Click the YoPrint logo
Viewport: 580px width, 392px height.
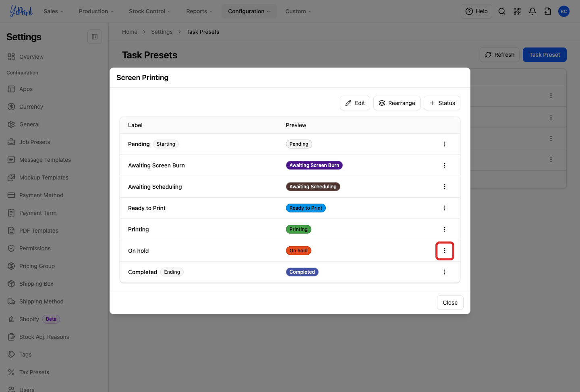tap(21, 11)
